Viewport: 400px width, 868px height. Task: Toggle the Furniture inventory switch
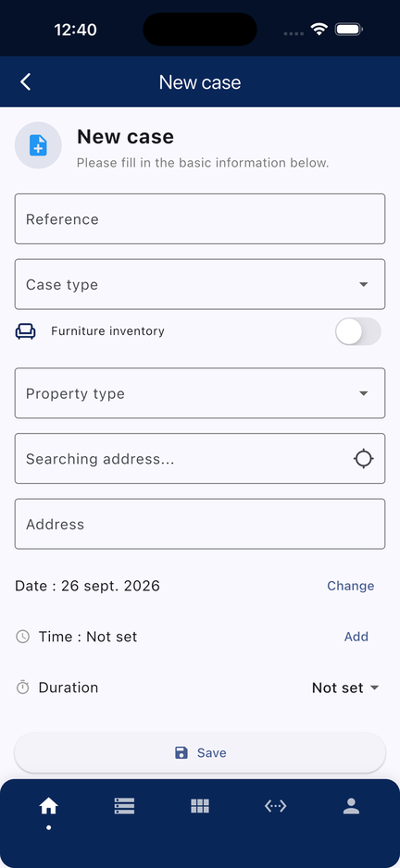[358, 331]
